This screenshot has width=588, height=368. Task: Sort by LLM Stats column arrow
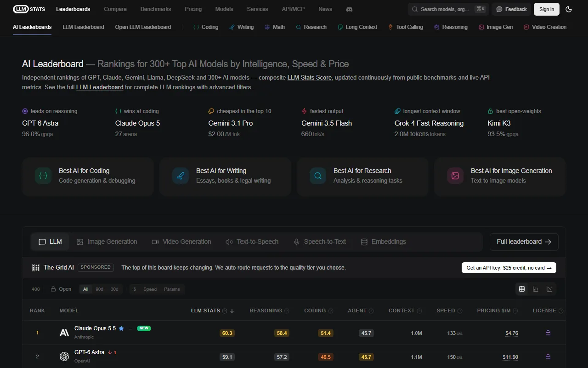(x=232, y=311)
